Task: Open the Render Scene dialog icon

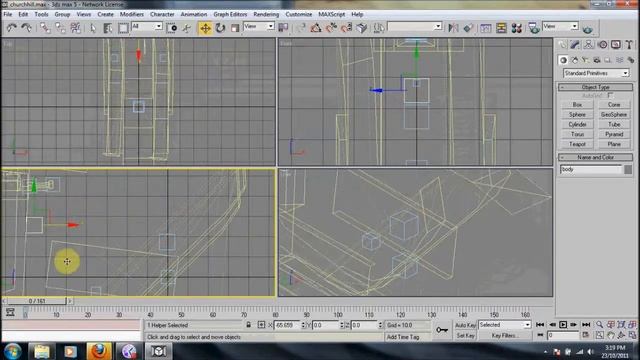Action: point(533,28)
